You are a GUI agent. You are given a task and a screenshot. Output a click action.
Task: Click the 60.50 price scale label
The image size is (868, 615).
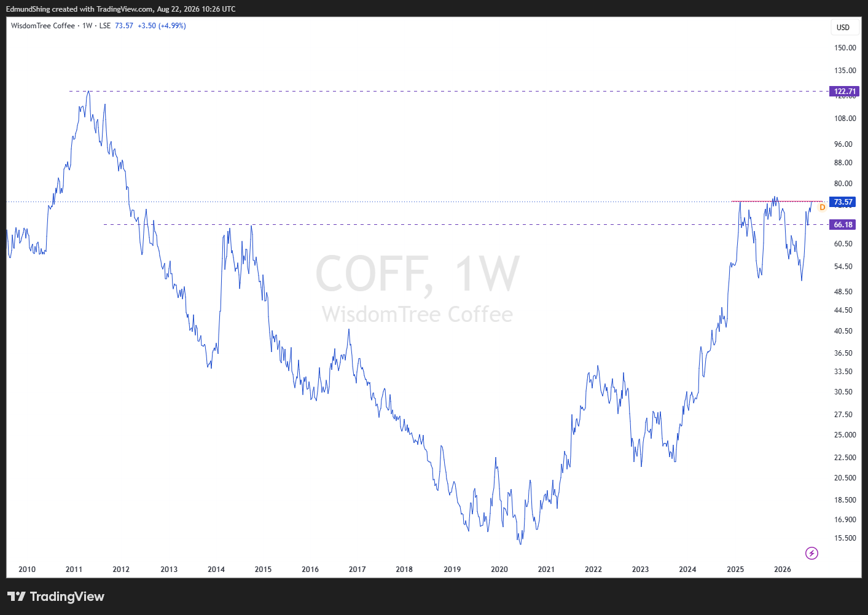843,244
